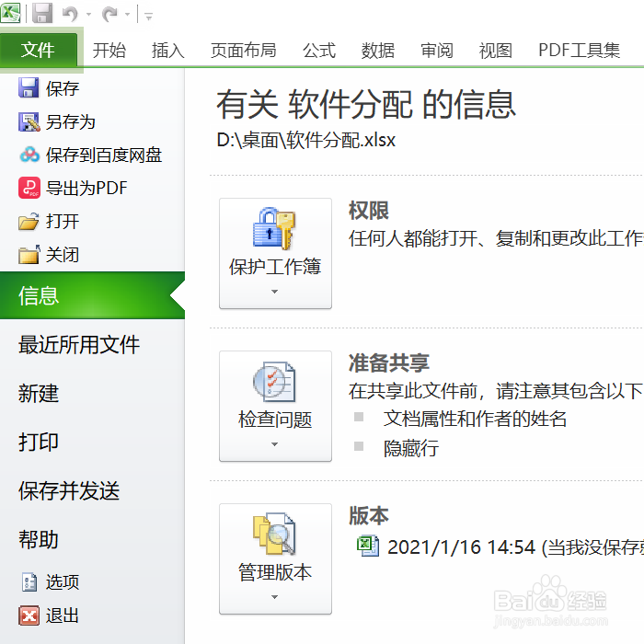Choose the 另存为 label in the sidebar
The image size is (644, 644).
pos(71,122)
